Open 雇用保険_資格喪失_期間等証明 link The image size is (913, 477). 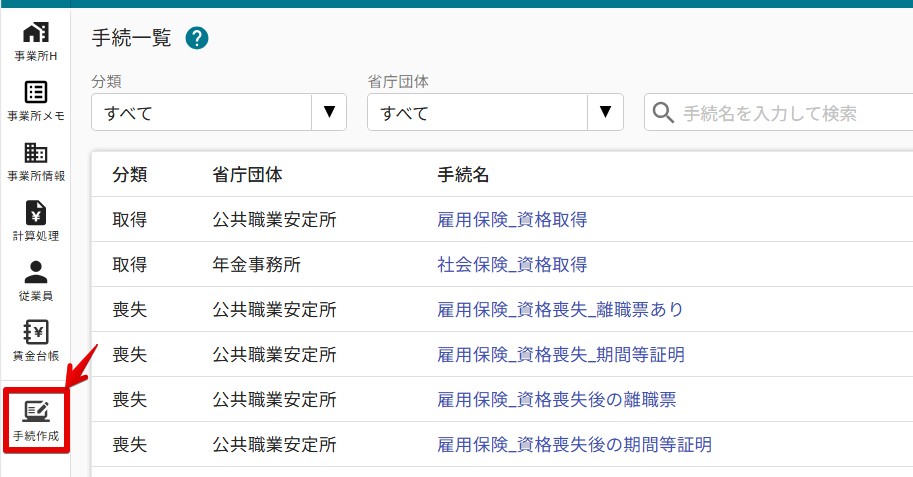pos(561,355)
